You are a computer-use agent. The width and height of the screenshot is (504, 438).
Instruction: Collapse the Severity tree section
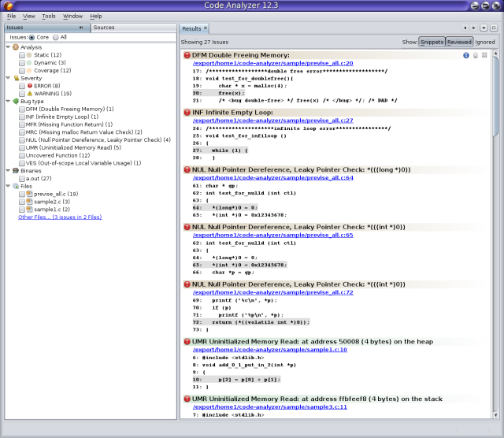[x=8, y=78]
